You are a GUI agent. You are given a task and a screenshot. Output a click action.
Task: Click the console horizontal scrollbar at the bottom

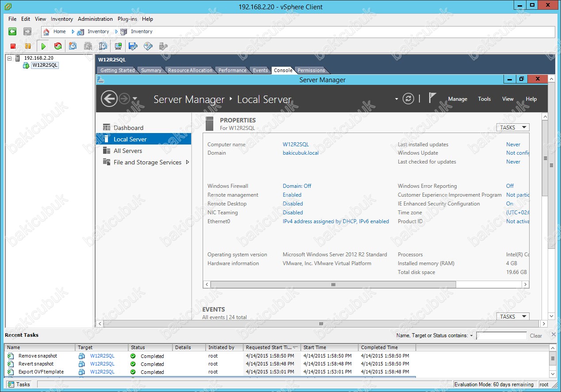click(322, 323)
